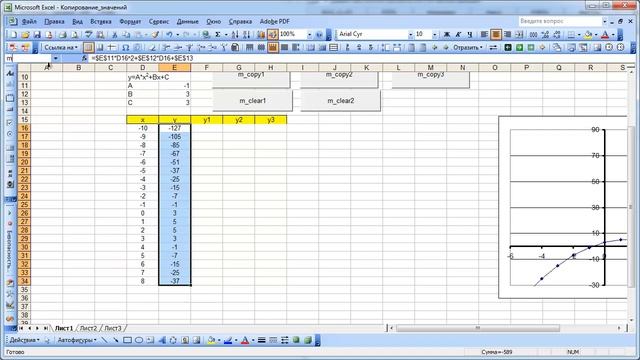Click the Merge and Center icon
640x360 pixels.
519,35
